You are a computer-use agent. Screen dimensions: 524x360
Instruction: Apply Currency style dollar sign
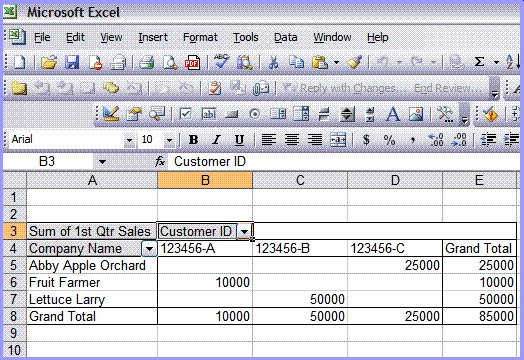click(x=366, y=139)
